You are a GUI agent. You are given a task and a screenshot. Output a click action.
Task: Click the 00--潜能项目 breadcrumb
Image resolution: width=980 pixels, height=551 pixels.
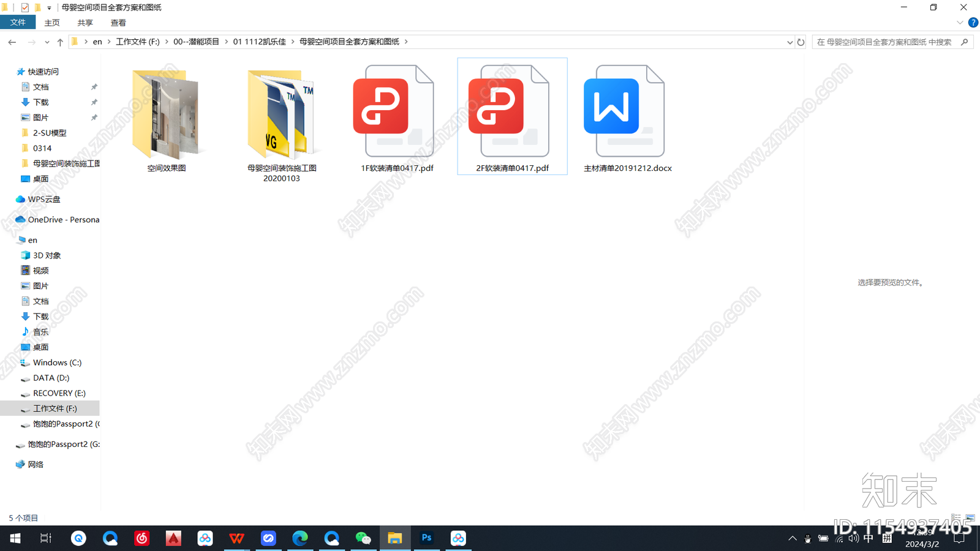(196, 42)
